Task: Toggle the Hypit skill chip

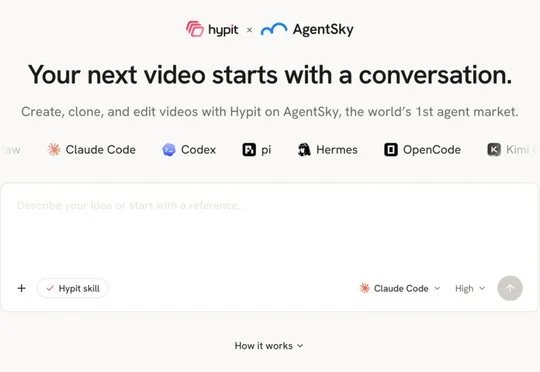Action: (x=72, y=288)
